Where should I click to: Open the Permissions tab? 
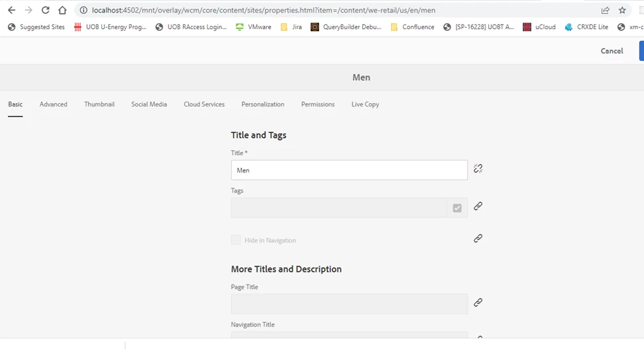(318, 104)
